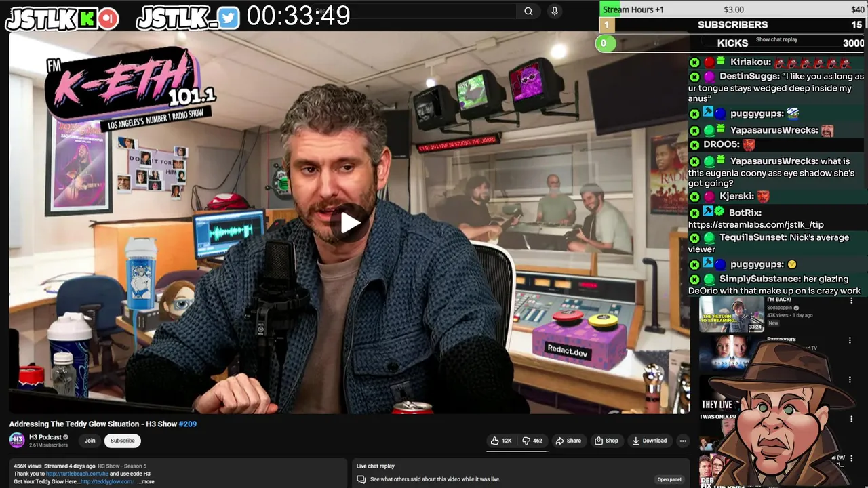This screenshot has width=868, height=488.
Task: Click the DROO5 username in chat
Action: pyautogui.click(x=722, y=144)
